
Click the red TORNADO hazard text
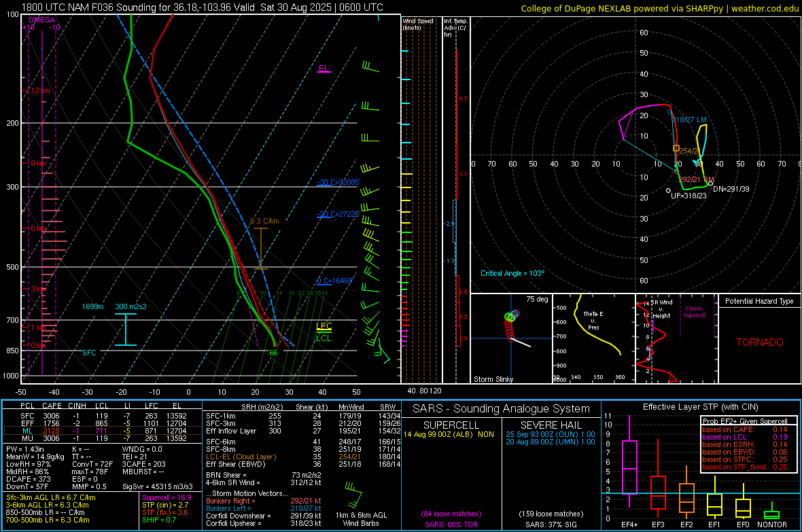coord(760,342)
